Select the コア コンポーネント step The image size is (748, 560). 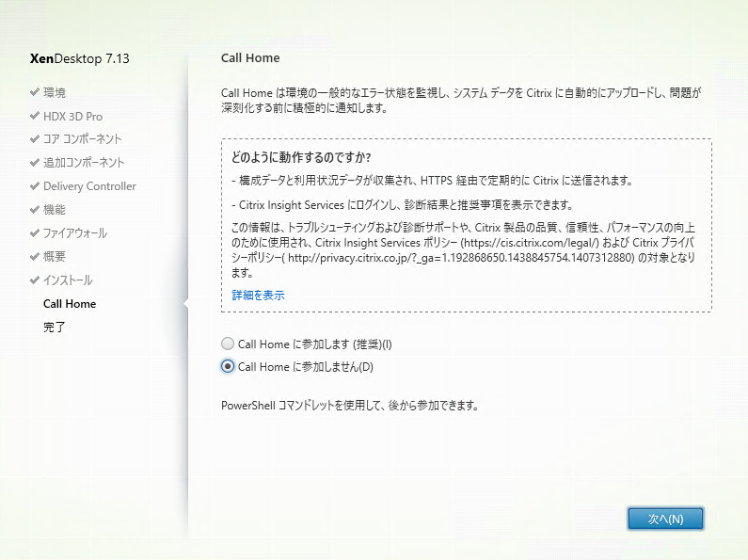83,138
